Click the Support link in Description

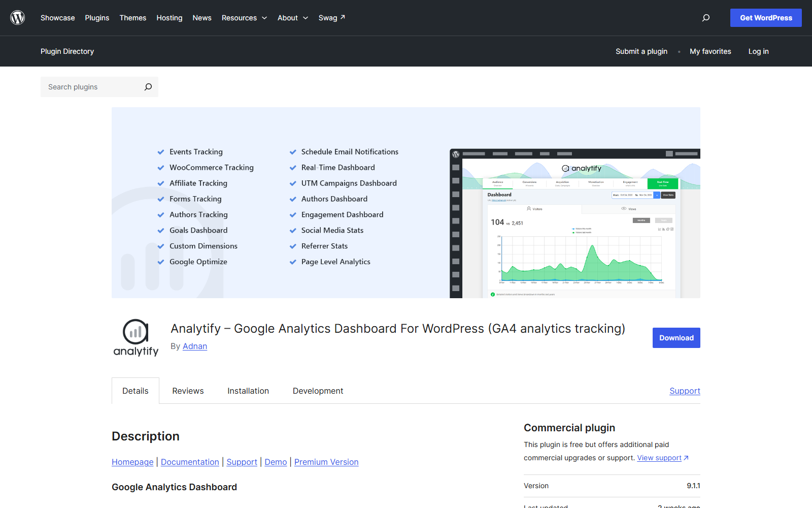242,462
